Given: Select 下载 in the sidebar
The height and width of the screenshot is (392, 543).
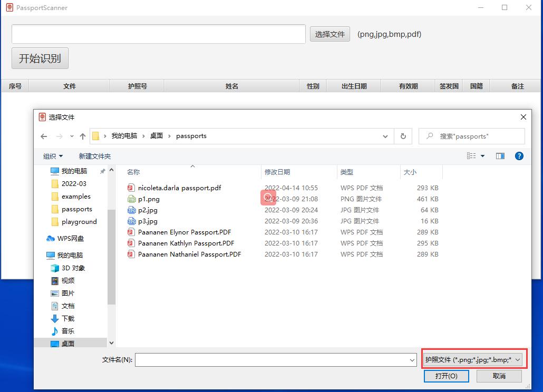Looking at the screenshot, I should coord(68,319).
